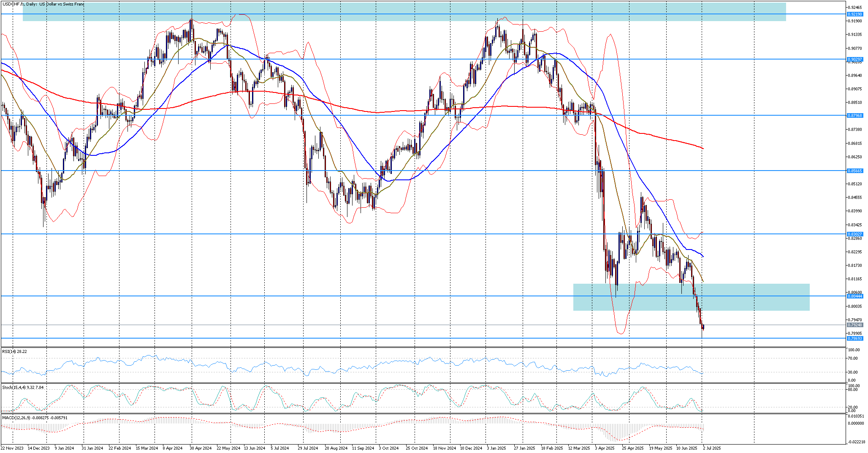Image resolution: width=868 pixels, height=453 pixels.
Task: Select the USDCHF.fx chart title text
Action: 42,3
